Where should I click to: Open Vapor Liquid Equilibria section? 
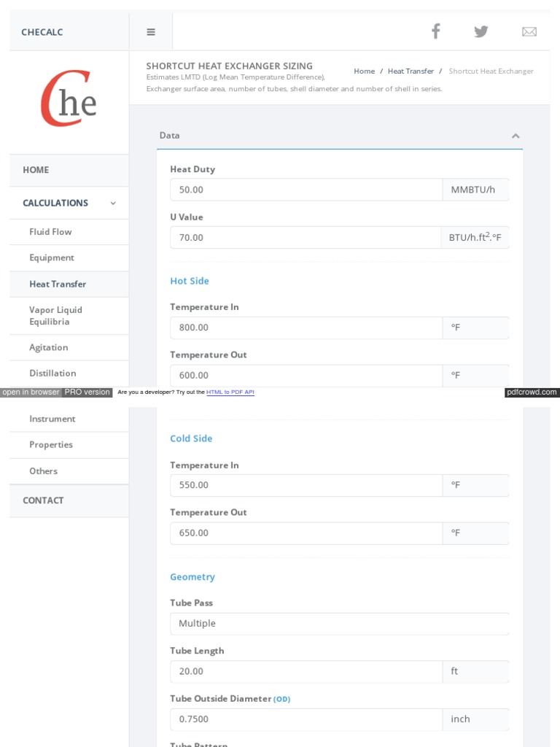[x=69, y=316]
